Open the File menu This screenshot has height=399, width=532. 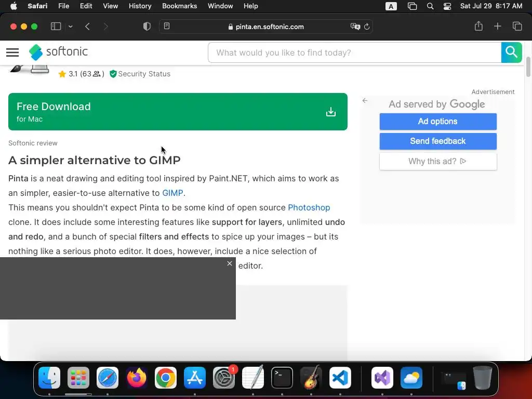coord(63,6)
